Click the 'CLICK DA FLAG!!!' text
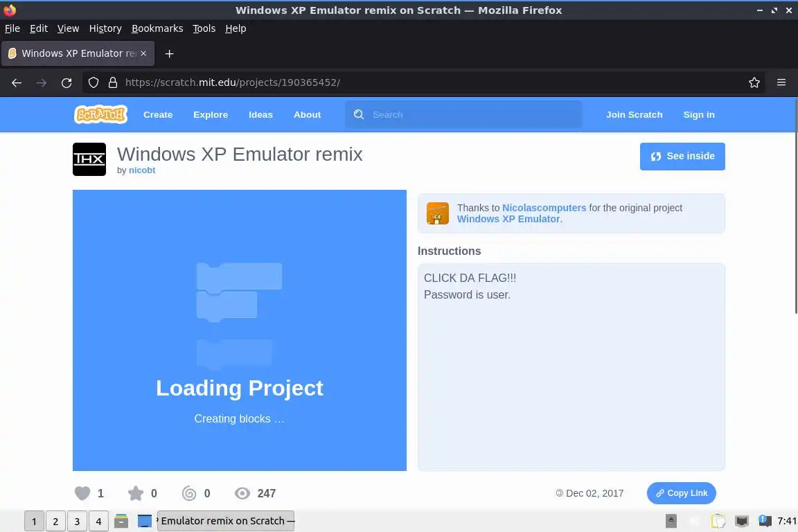This screenshot has height=532, width=798. tap(470, 278)
